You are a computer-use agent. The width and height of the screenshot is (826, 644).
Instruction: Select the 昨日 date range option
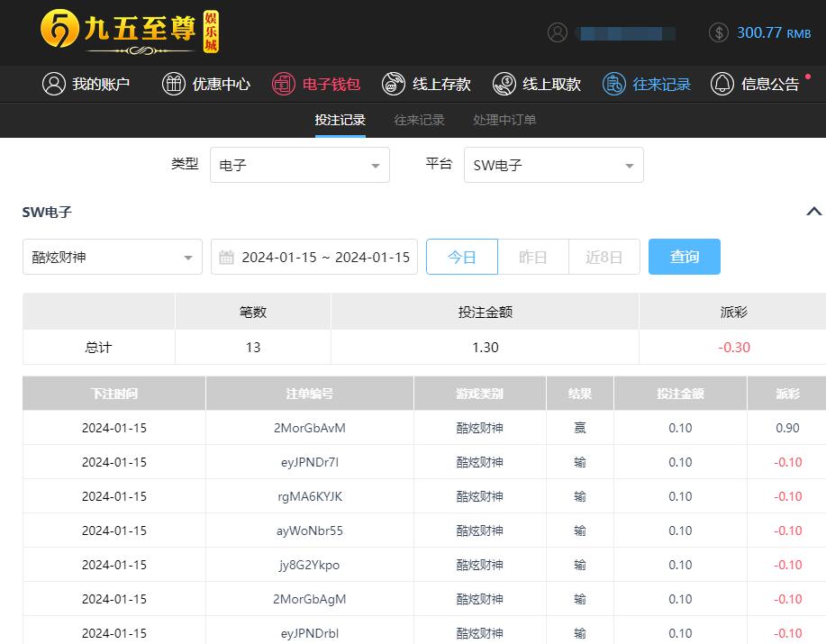[533, 257]
